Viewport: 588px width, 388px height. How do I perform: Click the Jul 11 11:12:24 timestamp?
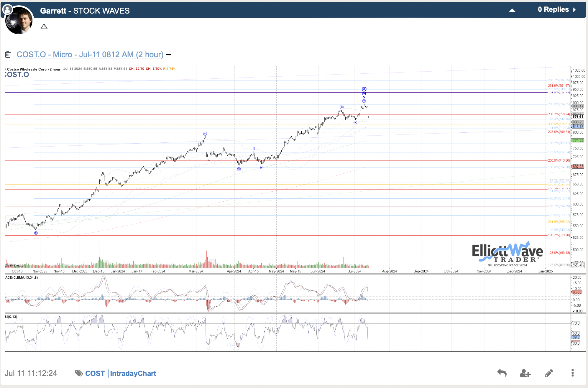[x=31, y=373]
